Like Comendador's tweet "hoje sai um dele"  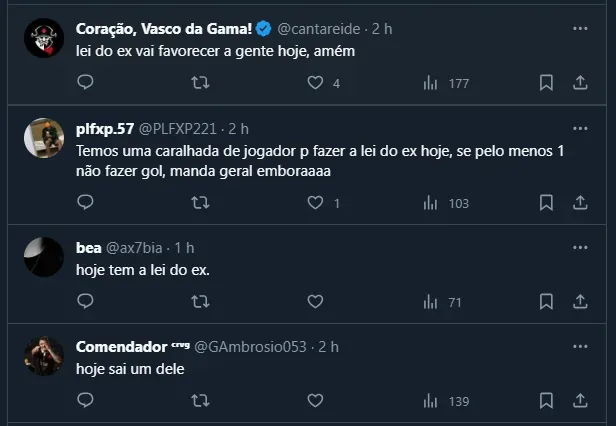315,400
